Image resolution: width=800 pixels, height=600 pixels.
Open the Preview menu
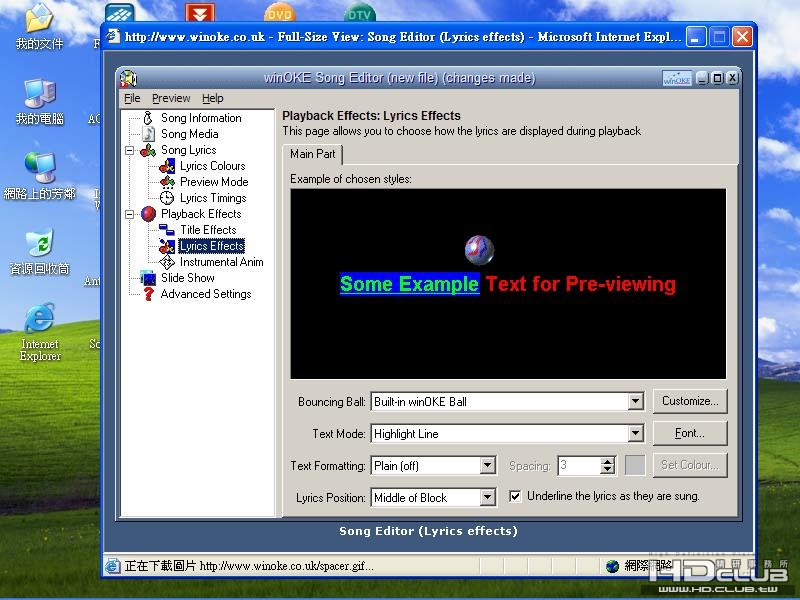coord(171,98)
